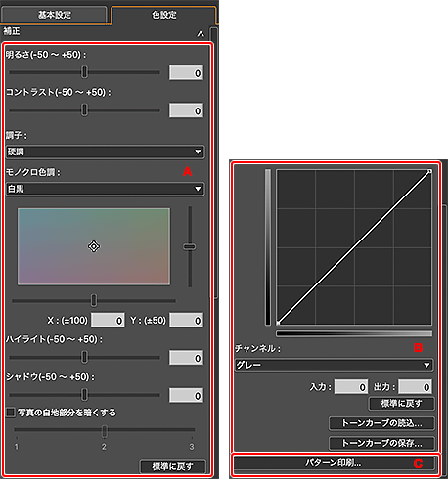Click the X (±100) input field

pos(108,321)
